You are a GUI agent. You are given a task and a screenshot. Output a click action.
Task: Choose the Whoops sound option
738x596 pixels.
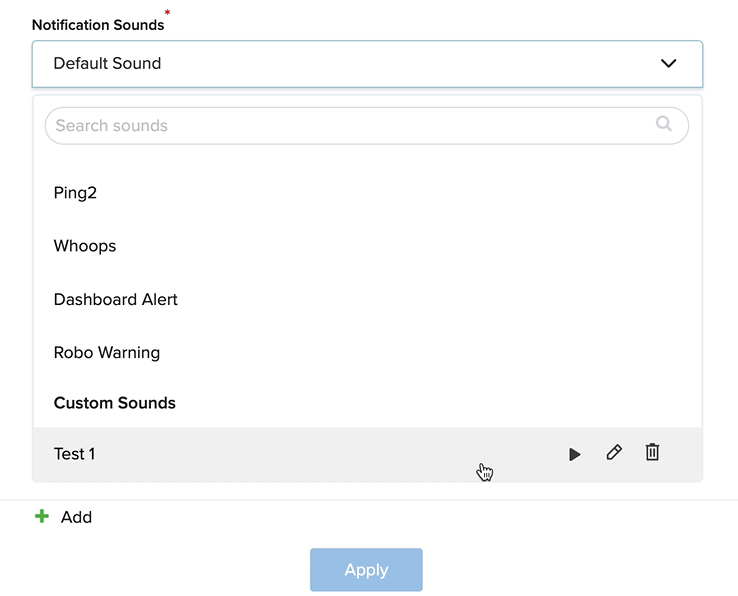pos(367,246)
